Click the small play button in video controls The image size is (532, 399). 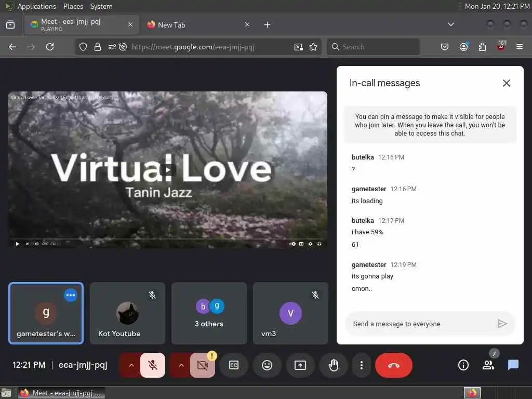pyautogui.click(x=17, y=244)
